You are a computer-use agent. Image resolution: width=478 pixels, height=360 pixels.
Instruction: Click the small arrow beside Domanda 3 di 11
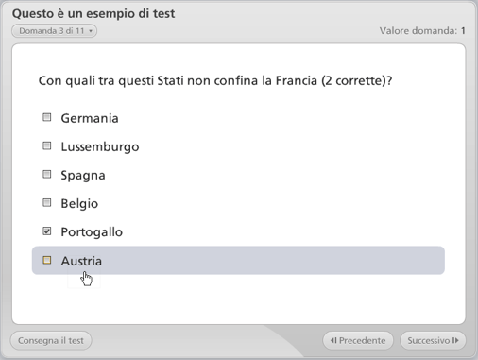click(91, 31)
